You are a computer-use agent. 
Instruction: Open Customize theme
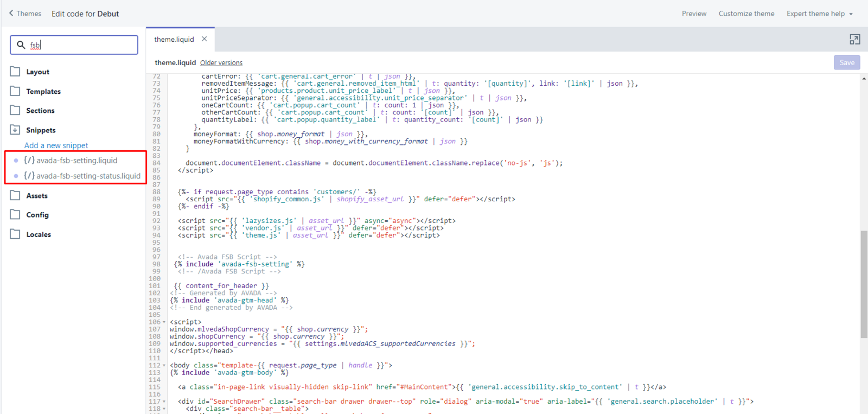746,14
